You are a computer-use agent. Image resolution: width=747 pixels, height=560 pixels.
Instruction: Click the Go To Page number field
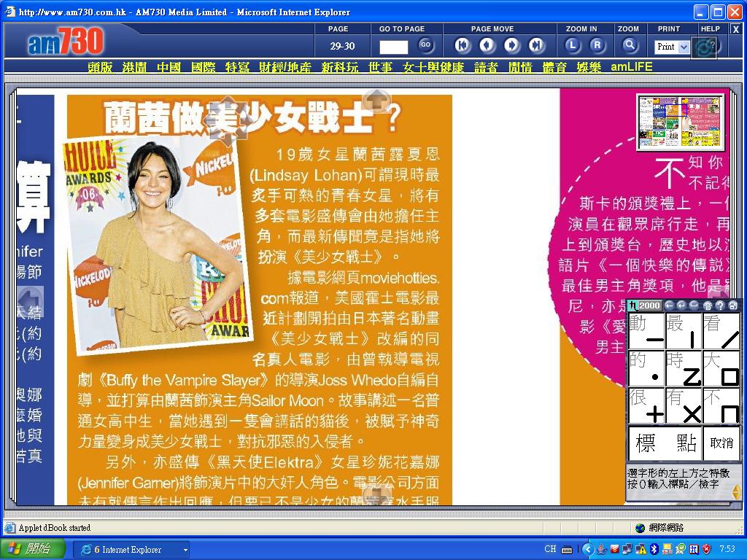(393, 47)
